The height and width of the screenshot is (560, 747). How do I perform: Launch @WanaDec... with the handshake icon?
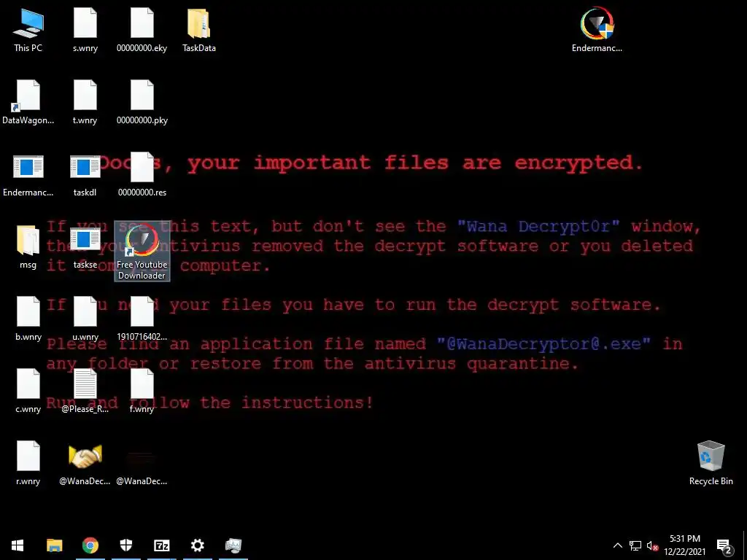pos(85,464)
